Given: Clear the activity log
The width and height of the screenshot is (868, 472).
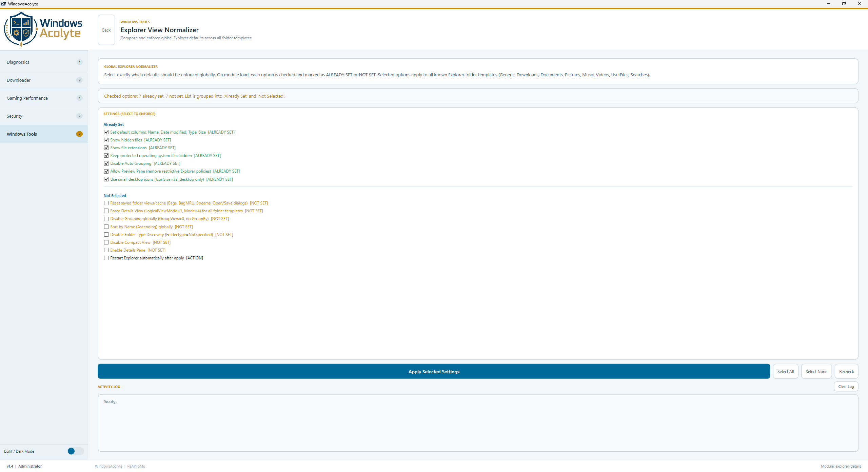Looking at the screenshot, I should click(846, 387).
